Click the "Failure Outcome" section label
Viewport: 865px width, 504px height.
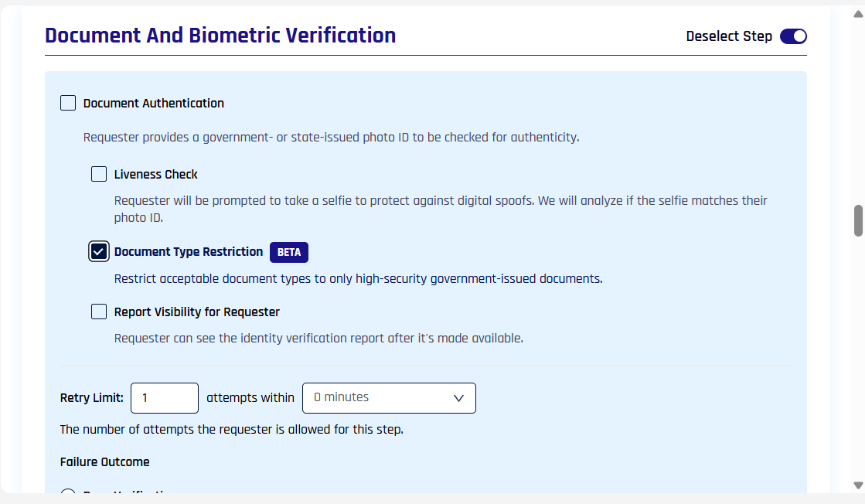[104, 462]
